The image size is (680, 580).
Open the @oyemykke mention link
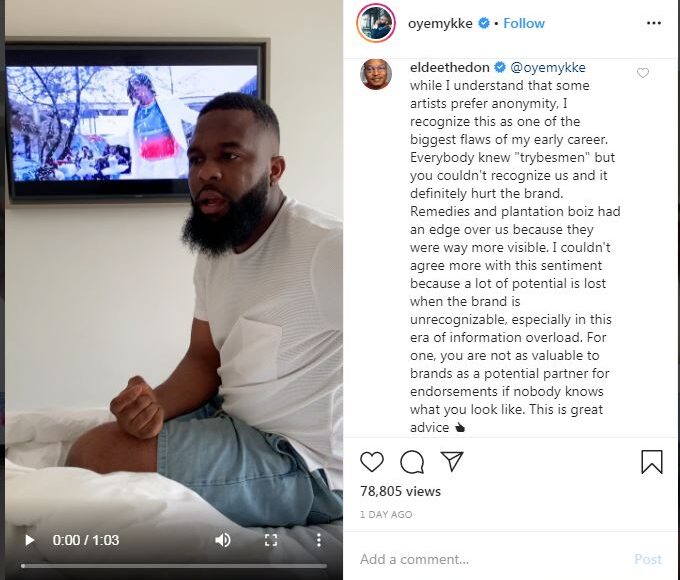[548, 68]
